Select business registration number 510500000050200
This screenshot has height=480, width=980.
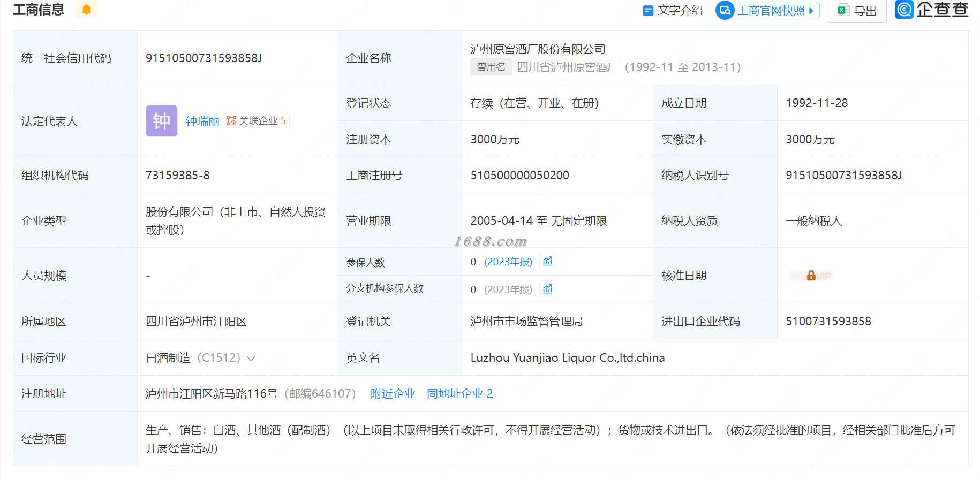pyautogui.click(x=519, y=175)
